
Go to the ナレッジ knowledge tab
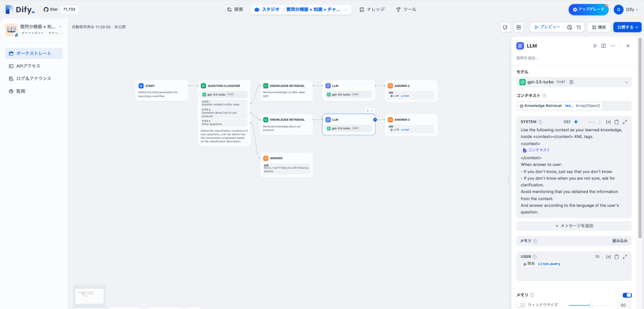[x=372, y=9]
